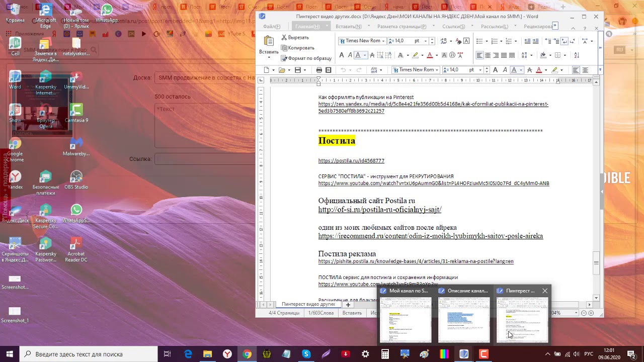Open the of-si.ru postila official site link
The height and width of the screenshot is (362, 644).
(x=380, y=210)
